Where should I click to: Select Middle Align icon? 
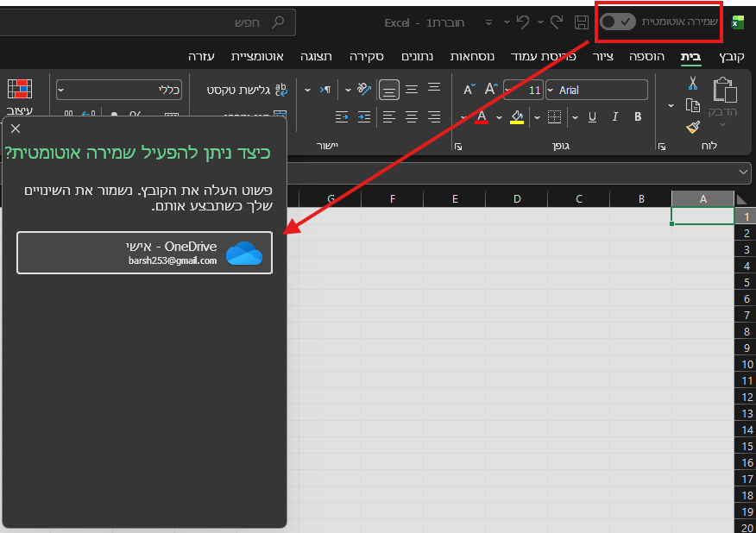[x=412, y=89]
